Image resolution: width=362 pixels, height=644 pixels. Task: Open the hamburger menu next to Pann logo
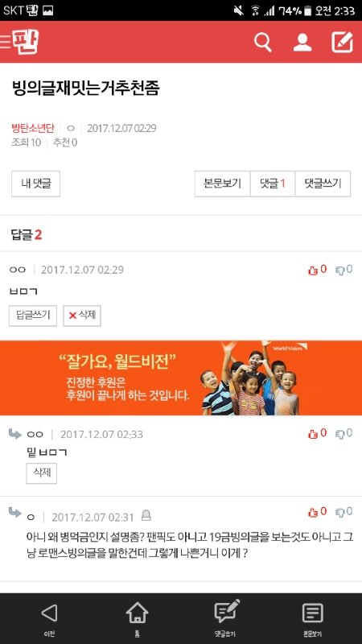point(6,43)
